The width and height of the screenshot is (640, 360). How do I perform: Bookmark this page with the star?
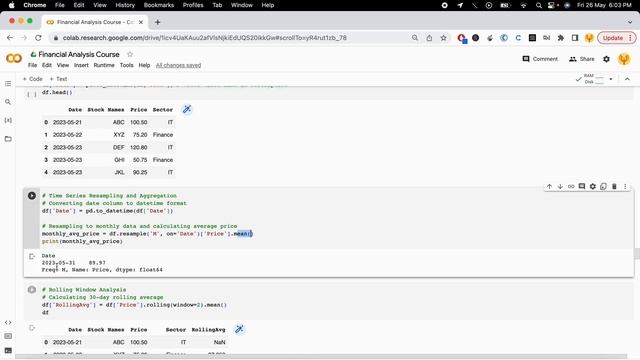coord(443,38)
